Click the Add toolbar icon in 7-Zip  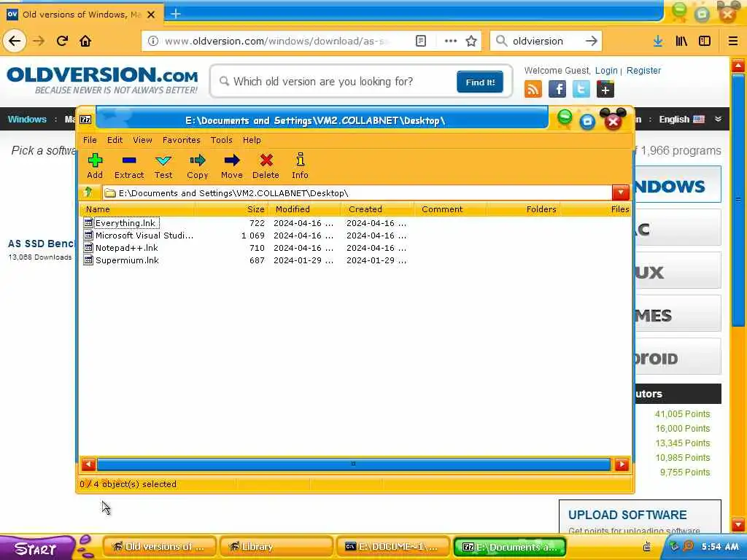pos(95,166)
